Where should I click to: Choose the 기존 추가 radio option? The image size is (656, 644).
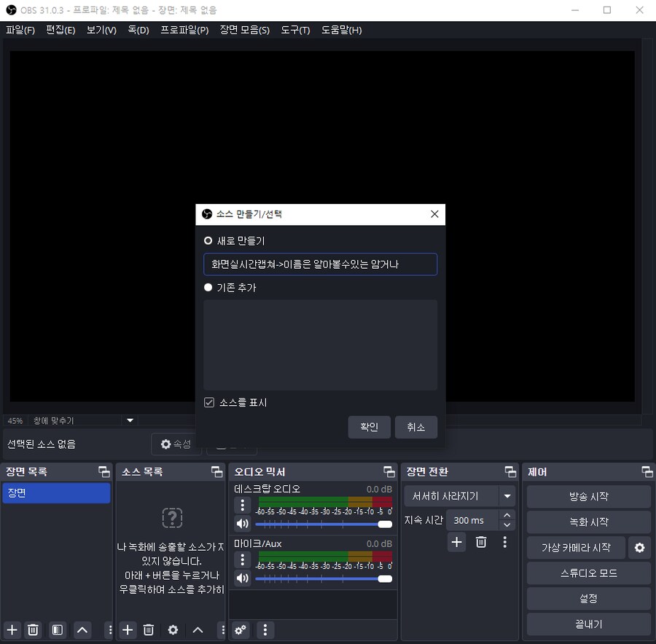pyautogui.click(x=208, y=288)
